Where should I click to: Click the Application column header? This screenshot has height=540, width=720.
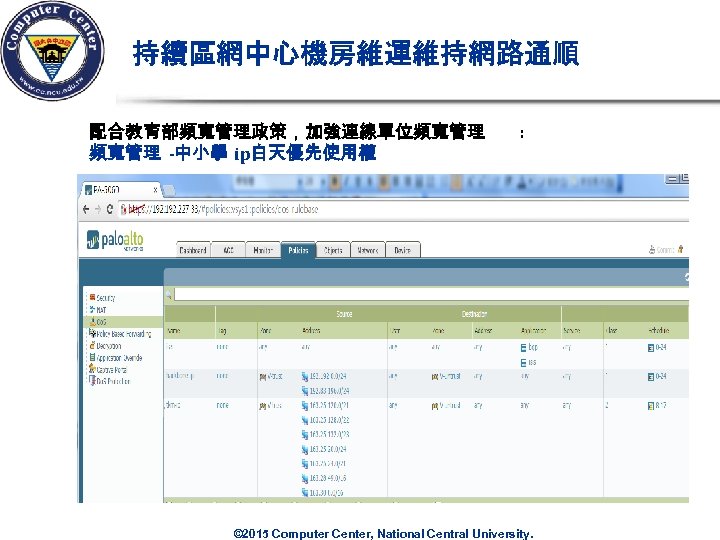click(x=534, y=331)
